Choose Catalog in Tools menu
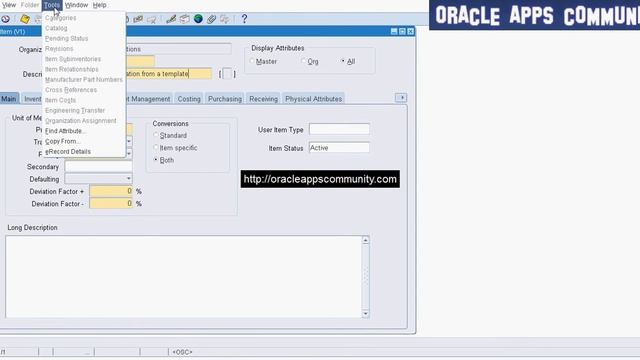 pos(84,28)
